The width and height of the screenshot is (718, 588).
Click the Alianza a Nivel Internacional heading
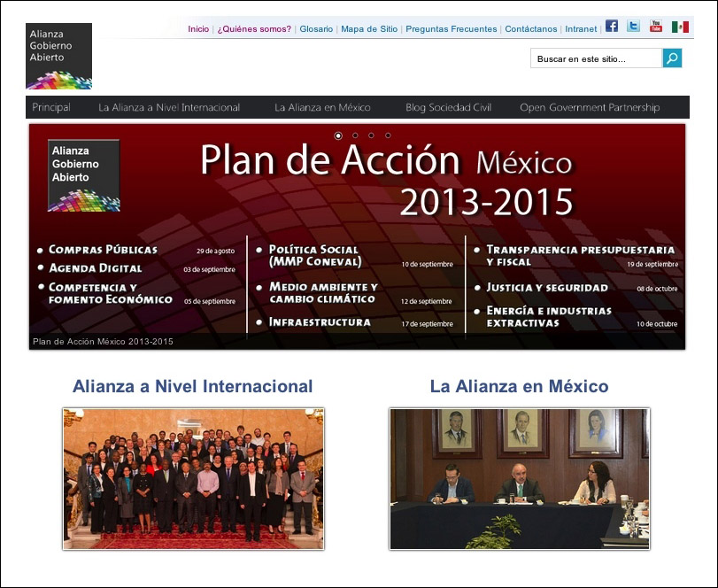click(192, 386)
